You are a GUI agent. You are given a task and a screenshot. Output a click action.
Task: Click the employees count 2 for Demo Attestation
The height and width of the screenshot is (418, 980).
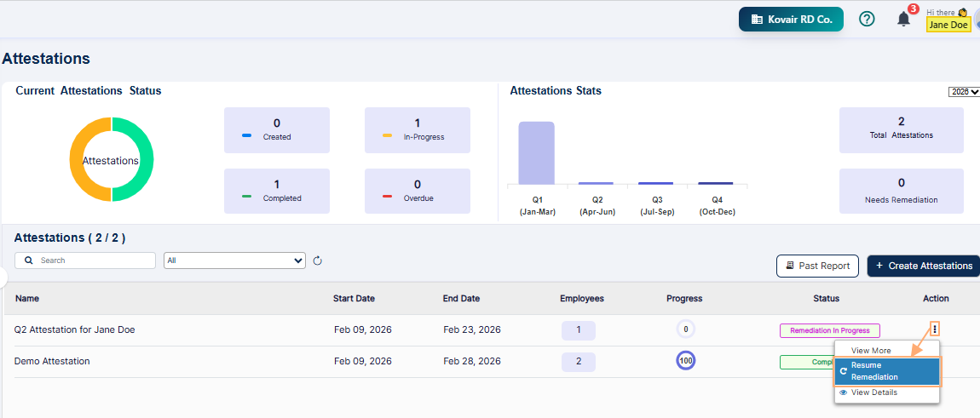(578, 362)
